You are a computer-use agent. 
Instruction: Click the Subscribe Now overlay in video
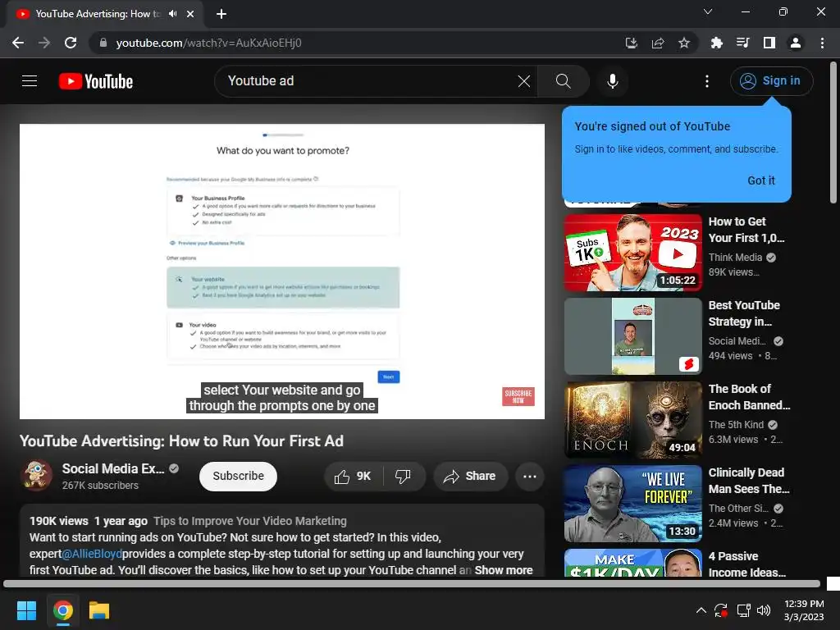(x=518, y=396)
